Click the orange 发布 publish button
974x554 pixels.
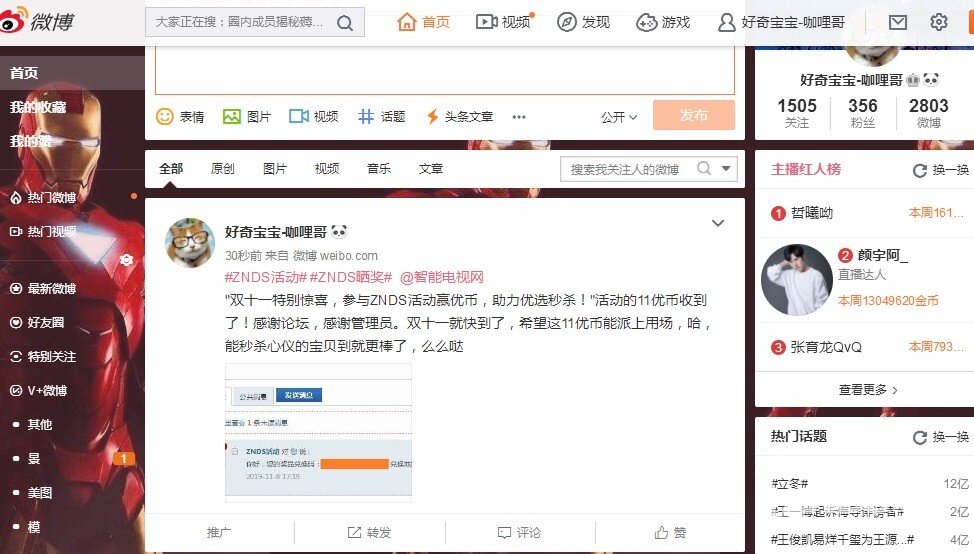pyautogui.click(x=693, y=115)
